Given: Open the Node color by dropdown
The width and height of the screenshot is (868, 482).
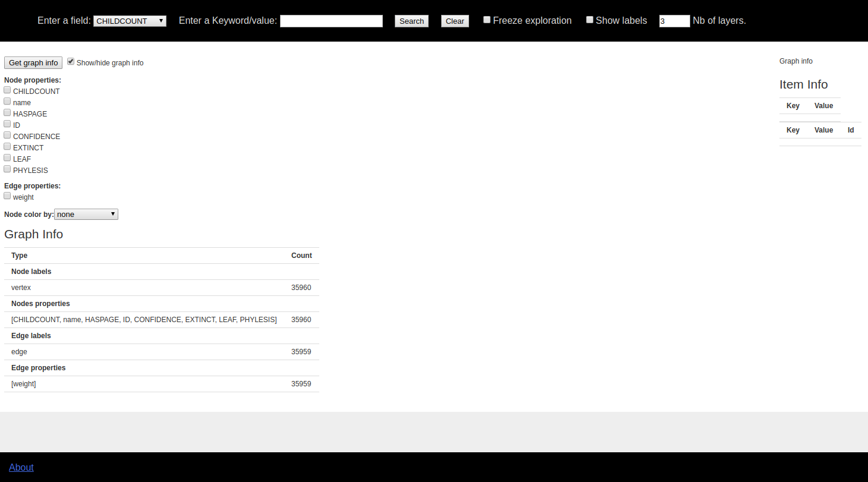Looking at the screenshot, I should (x=86, y=214).
